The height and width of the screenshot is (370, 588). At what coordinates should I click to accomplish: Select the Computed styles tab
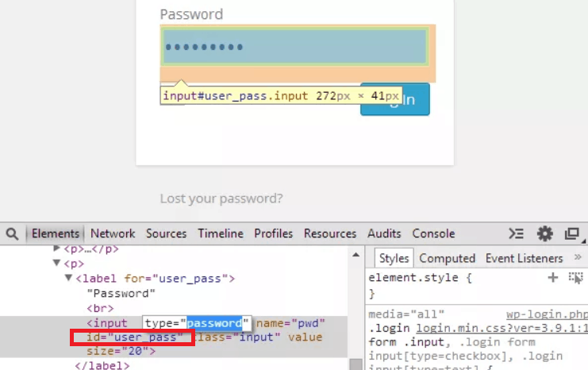click(x=447, y=258)
